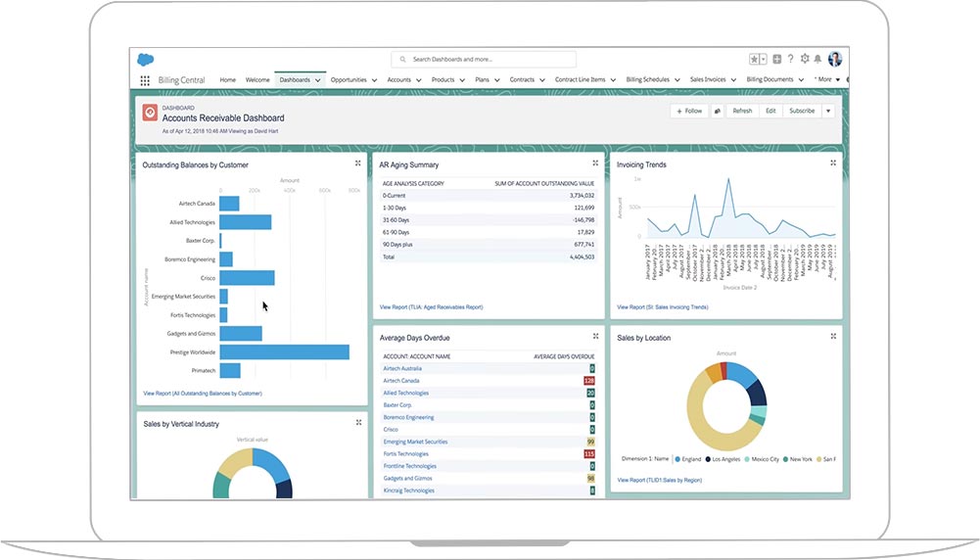Open the Contracts tab
Image resolution: width=980 pixels, height=560 pixels.
[522, 80]
